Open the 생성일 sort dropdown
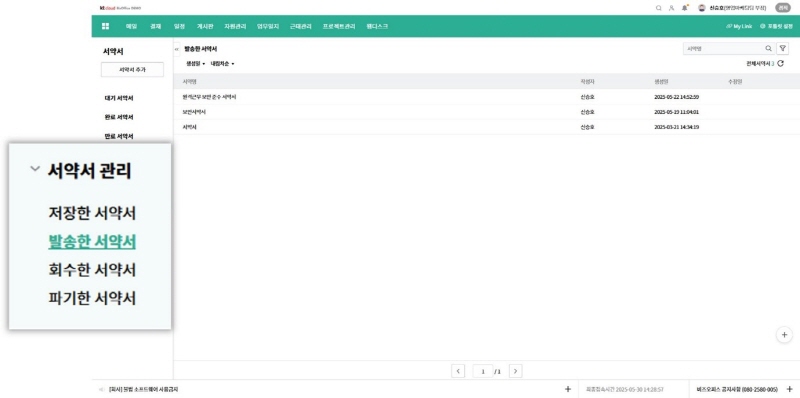This screenshot has height=398, width=800. pyautogui.click(x=195, y=64)
